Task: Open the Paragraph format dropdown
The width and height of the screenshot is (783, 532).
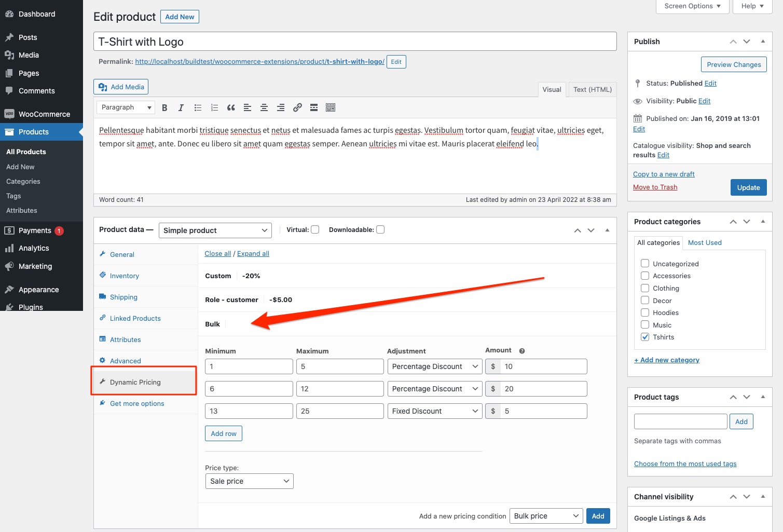Action: tap(126, 107)
